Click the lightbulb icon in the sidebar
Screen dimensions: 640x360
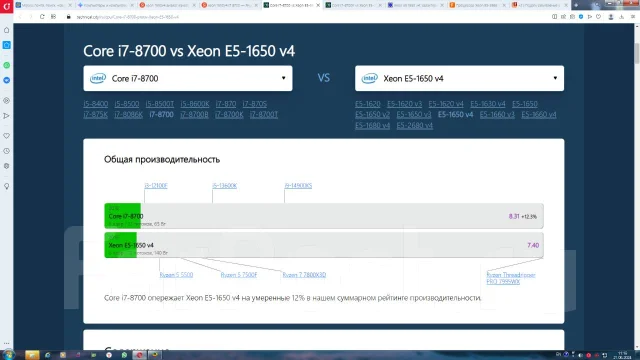point(7,187)
